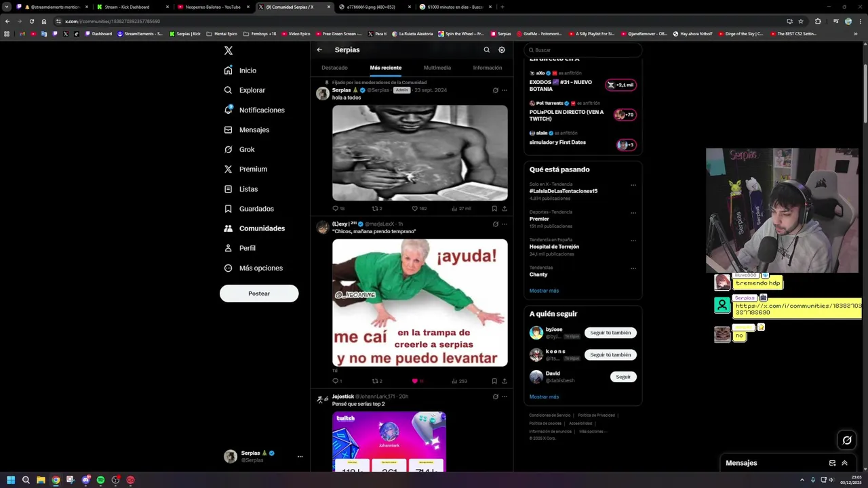Open Grok actions on (L)exy's post
The image size is (868, 488).
click(495, 224)
